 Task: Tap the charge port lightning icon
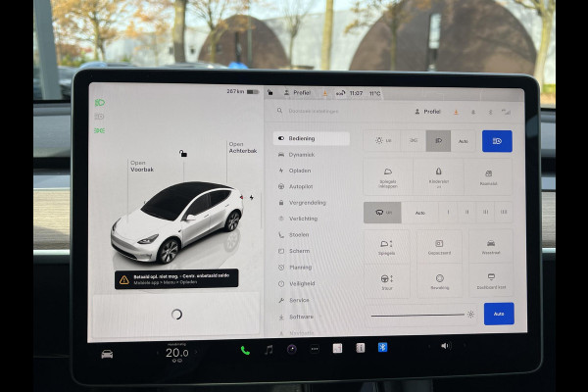pos(252,197)
